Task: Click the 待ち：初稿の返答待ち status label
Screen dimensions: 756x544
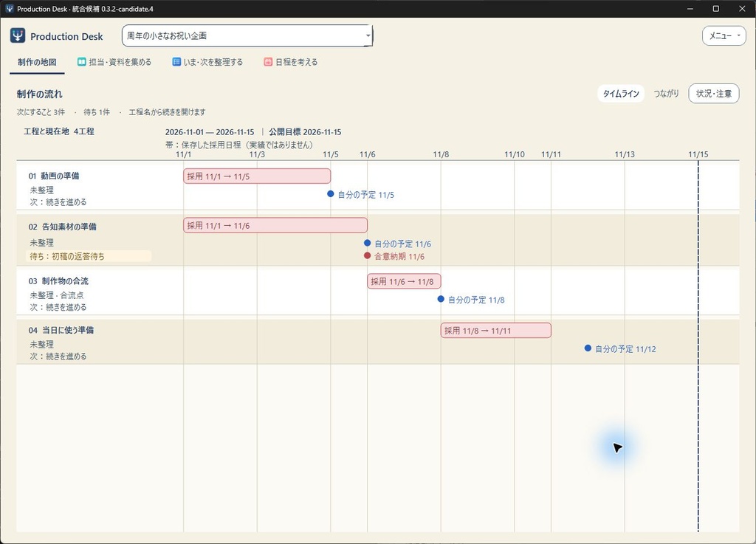Action: coord(89,256)
